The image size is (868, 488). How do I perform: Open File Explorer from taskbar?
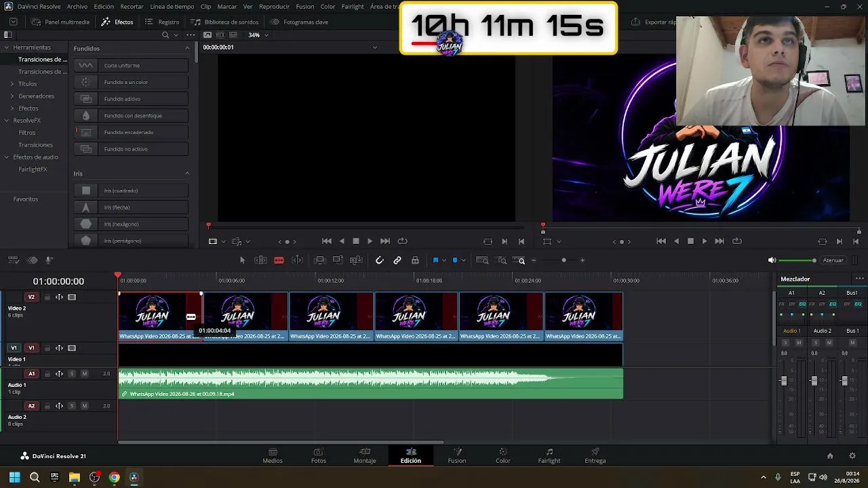click(75, 477)
